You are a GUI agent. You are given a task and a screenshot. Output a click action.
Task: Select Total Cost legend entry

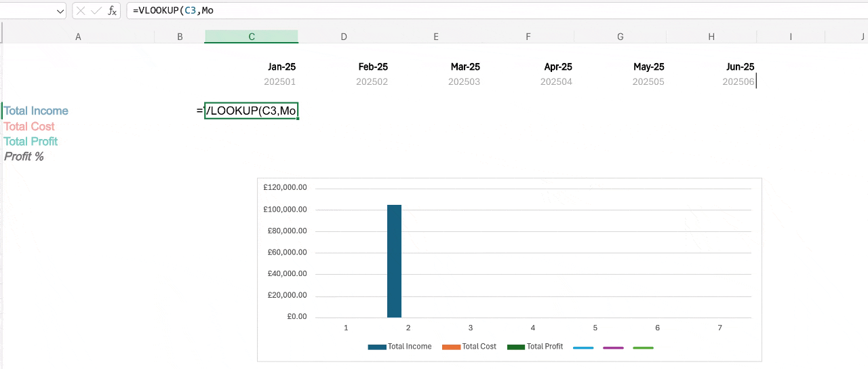pos(469,347)
